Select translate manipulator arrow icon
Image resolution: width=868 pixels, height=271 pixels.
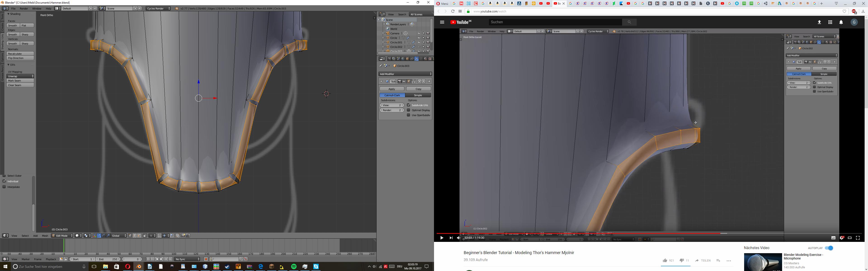(x=99, y=236)
